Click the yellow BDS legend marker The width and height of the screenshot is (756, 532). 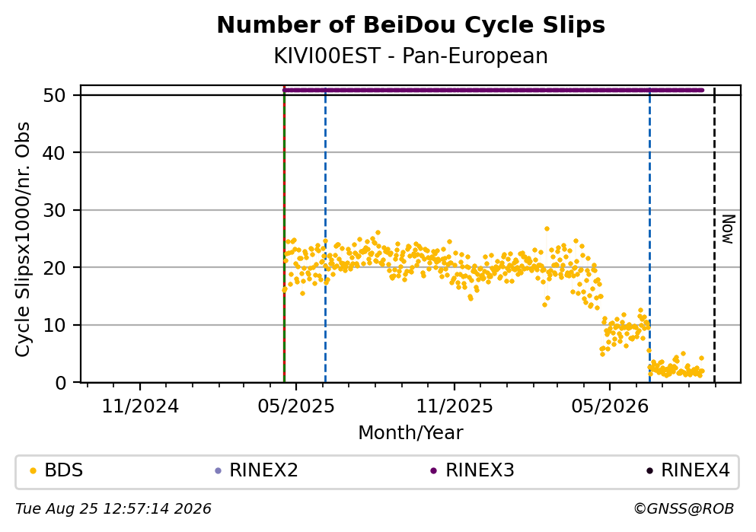point(33,471)
